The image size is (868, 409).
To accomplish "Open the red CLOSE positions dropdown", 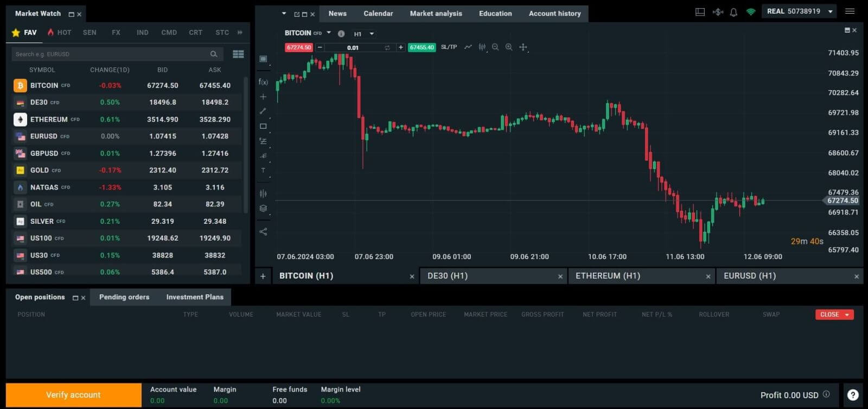I will pos(834,314).
